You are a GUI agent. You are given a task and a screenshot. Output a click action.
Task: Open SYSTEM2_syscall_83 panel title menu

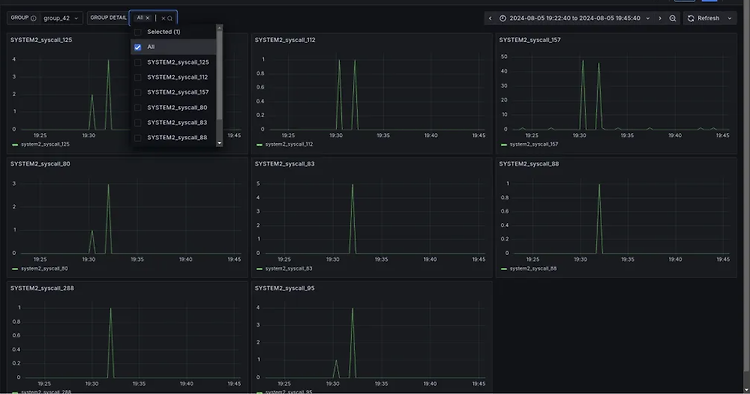285,164
